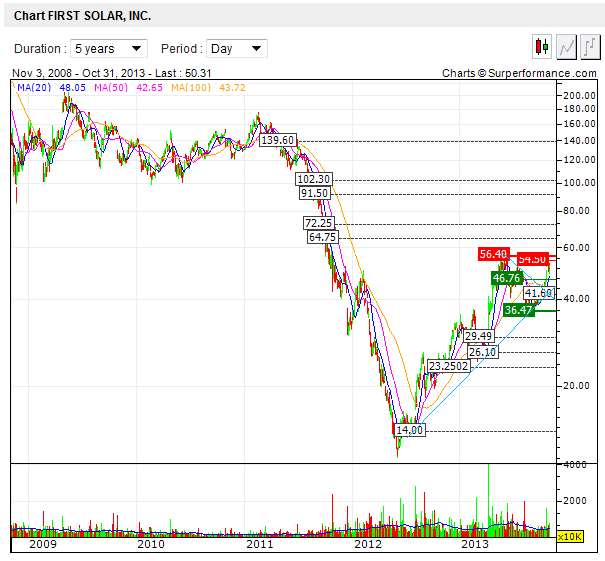Click the date range and Last 50.31 text
This screenshot has height=561, width=605.
(112, 73)
